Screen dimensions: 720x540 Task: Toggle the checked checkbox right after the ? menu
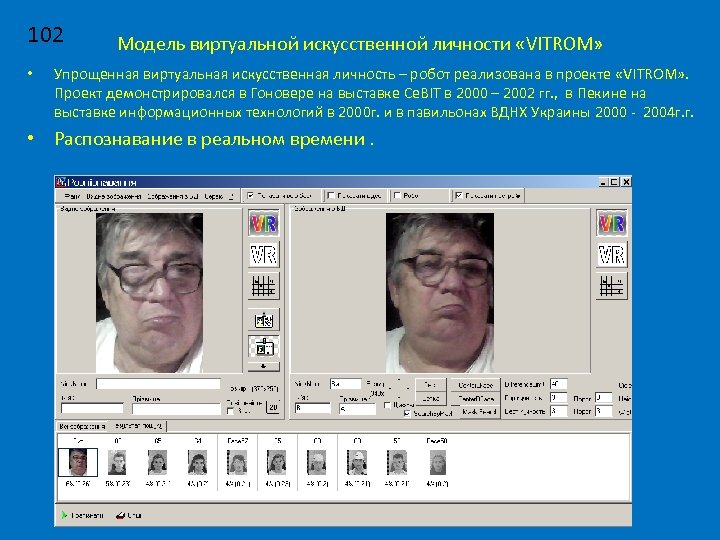tap(251, 196)
